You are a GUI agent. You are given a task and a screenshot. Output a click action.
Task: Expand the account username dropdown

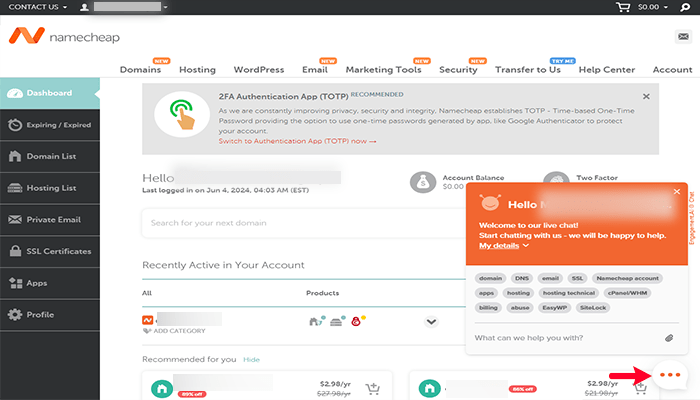click(165, 7)
